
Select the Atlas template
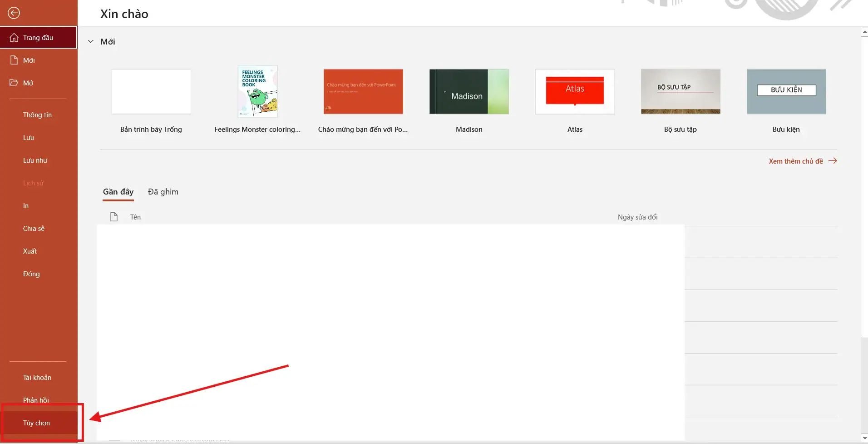[575, 91]
